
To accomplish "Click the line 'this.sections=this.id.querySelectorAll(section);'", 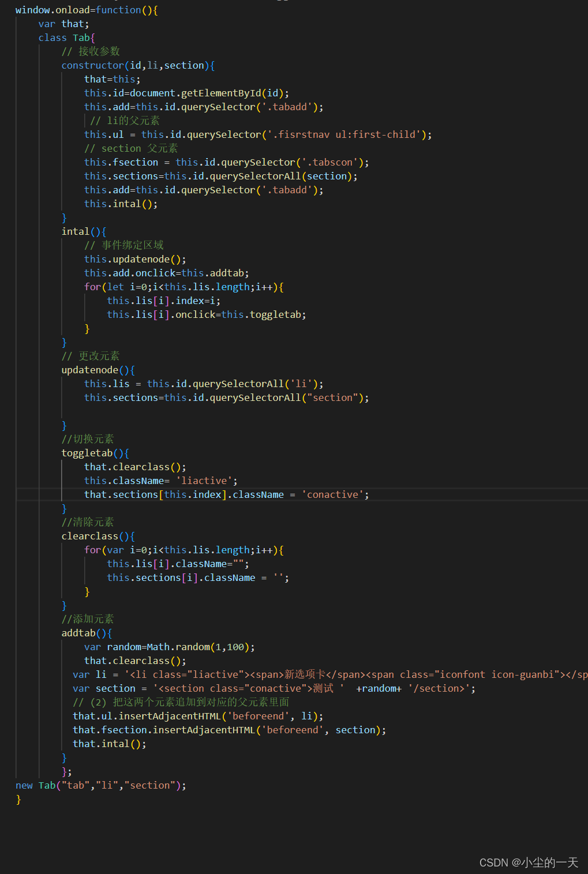I will (221, 176).
